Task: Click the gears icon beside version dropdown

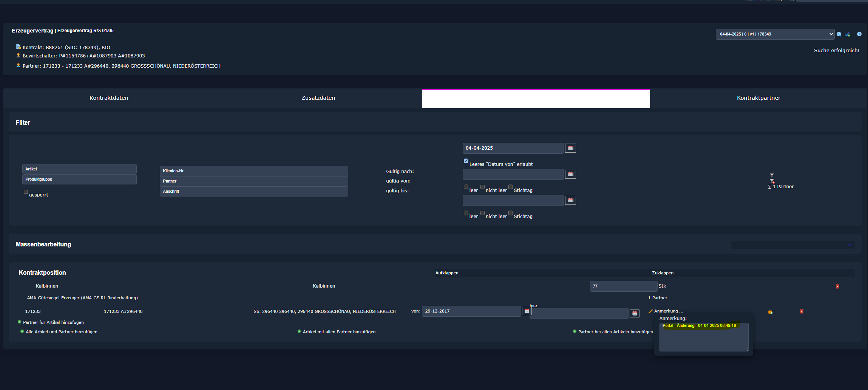Action: pyautogui.click(x=848, y=34)
